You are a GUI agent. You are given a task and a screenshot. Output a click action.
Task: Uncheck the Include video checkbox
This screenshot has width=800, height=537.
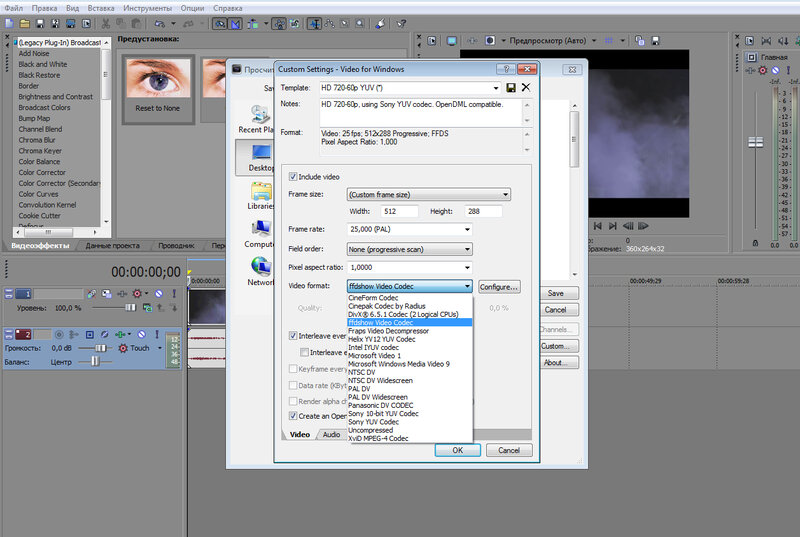click(294, 176)
